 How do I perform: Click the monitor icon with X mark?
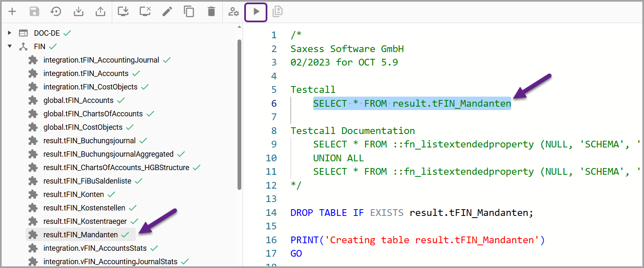pos(145,12)
